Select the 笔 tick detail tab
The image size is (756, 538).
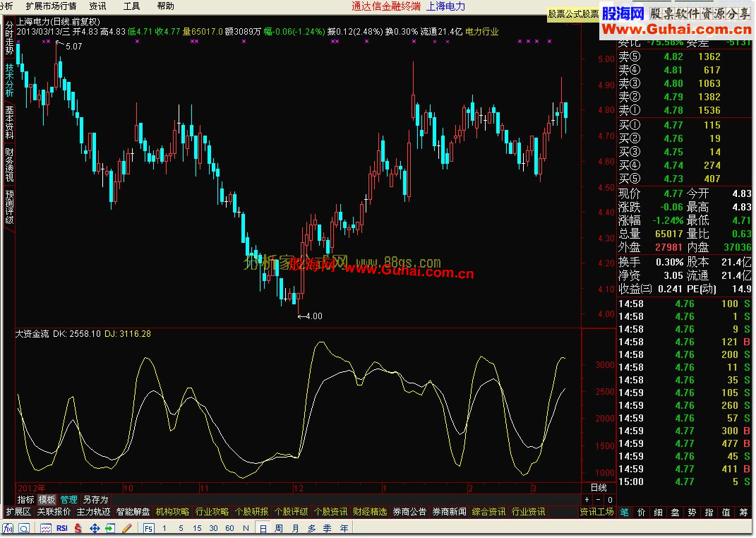625,513
